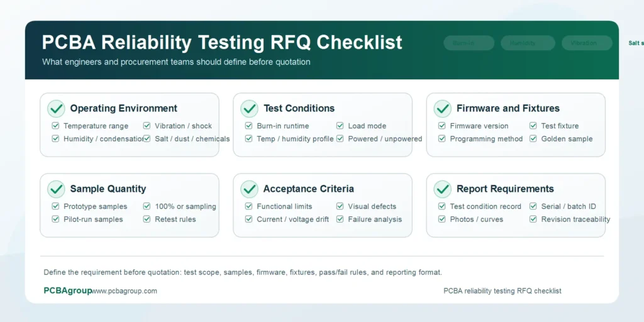This screenshot has width=644, height=322.
Task: Click the PCBAgroup brand logo text
Action: click(x=68, y=291)
